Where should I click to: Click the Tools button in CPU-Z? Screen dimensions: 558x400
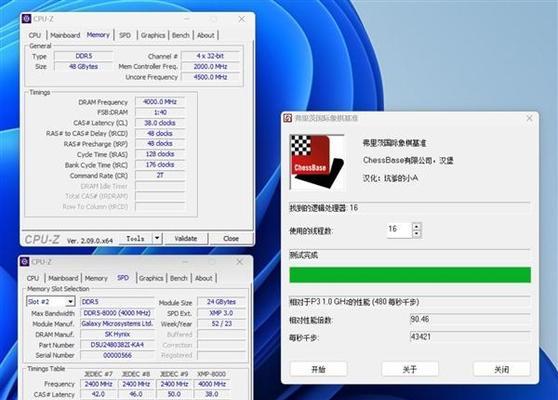tap(135, 238)
